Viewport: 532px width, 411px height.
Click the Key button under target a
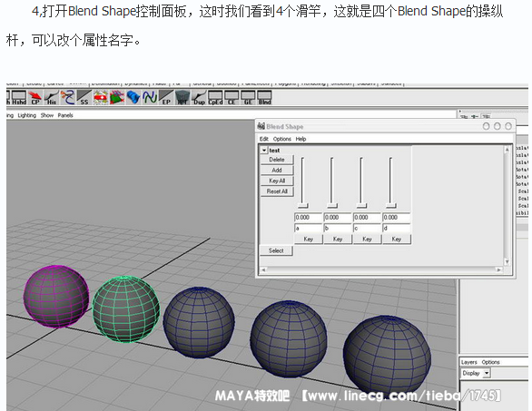click(308, 240)
